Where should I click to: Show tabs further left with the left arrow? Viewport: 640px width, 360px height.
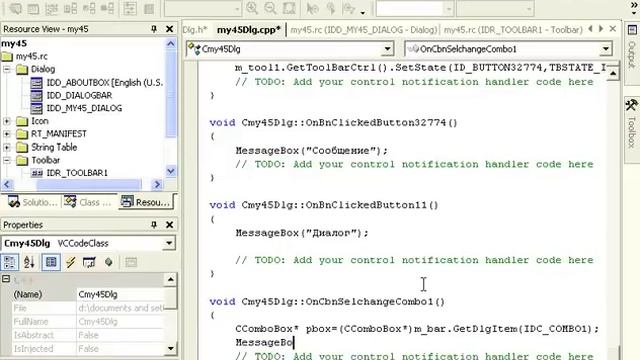590,29
